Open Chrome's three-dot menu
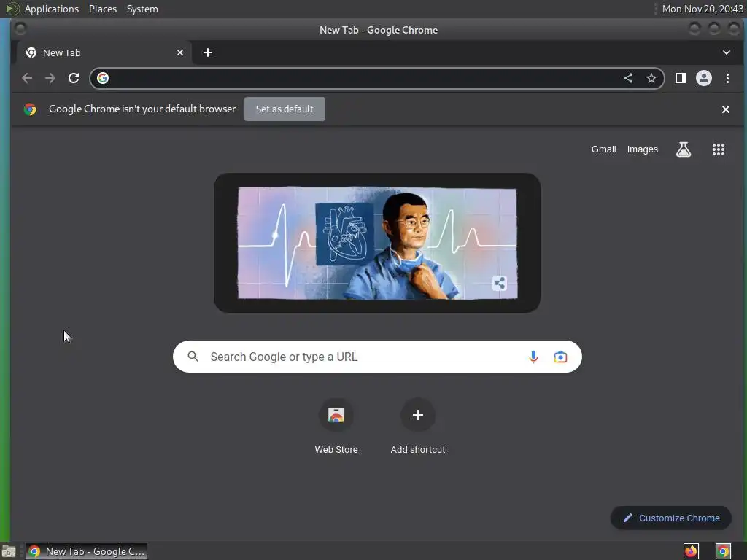747x560 pixels. [727, 78]
